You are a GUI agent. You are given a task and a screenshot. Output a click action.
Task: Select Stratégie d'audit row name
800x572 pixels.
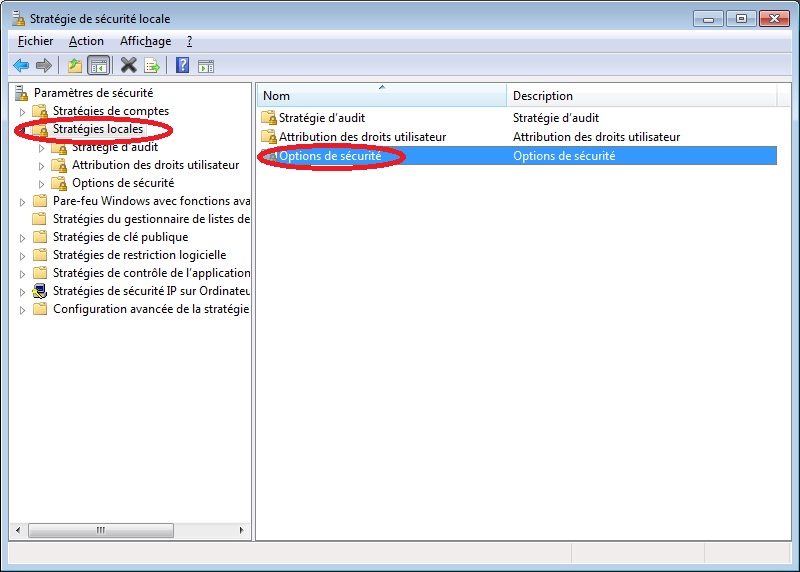(x=322, y=118)
